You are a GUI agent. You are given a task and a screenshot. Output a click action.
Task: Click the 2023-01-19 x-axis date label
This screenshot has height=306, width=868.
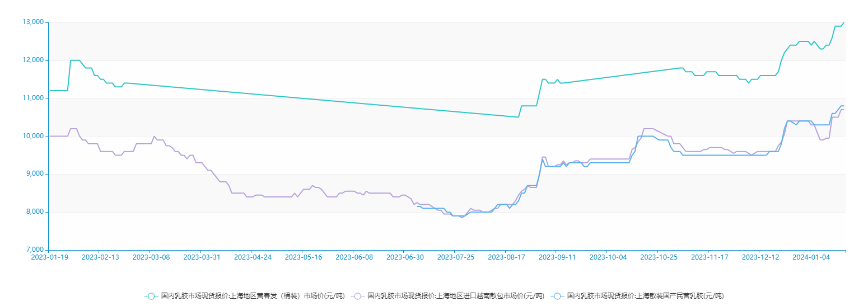(49, 257)
